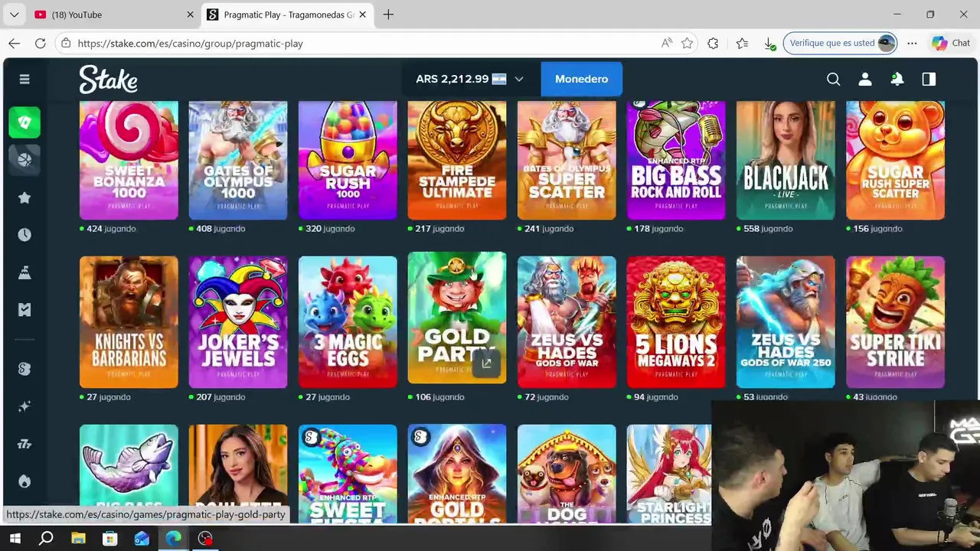Image resolution: width=980 pixels, height=551 pixels.
Task: Open 5 Lions Megaways 2 game
Action: click(x=676, y=322)
